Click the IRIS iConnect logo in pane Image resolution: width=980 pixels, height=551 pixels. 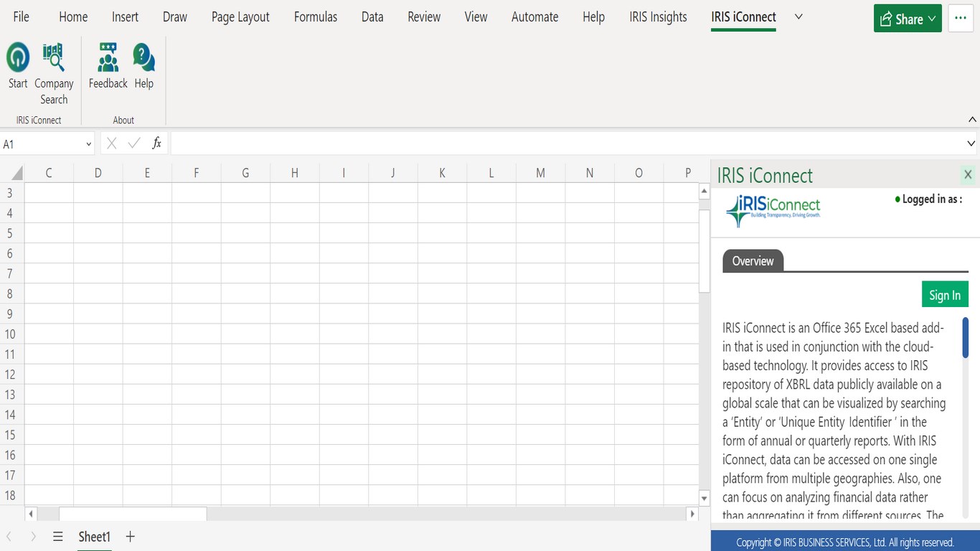773,209
